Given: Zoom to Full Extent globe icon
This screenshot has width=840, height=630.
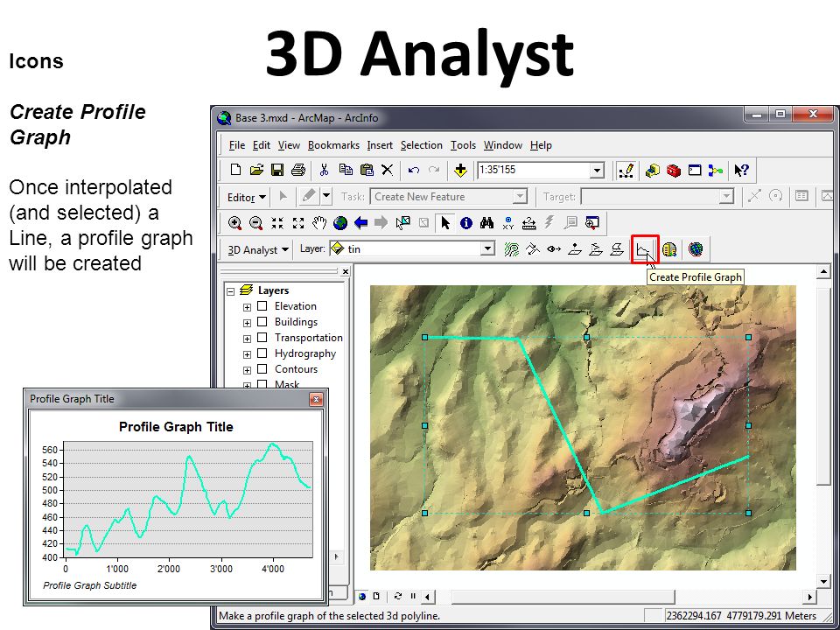Looking at the screenshot, I should click(340, 223).
